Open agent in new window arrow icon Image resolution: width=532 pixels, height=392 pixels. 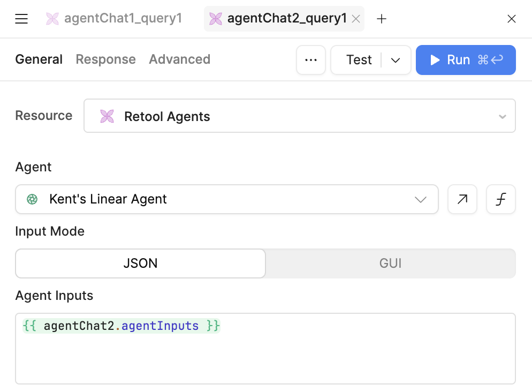tap(462, 199)
